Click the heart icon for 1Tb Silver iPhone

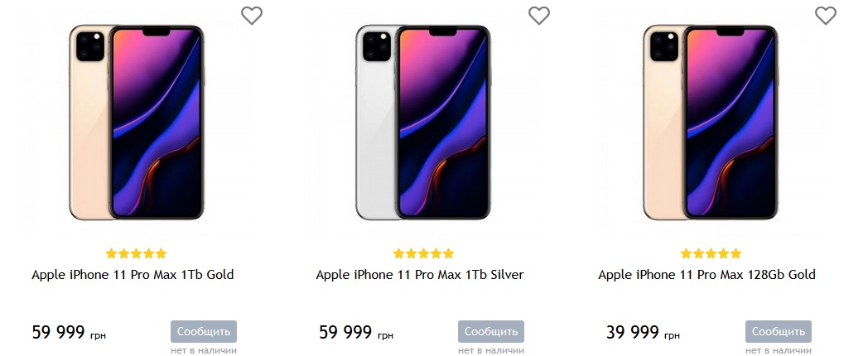coord(539,16)
